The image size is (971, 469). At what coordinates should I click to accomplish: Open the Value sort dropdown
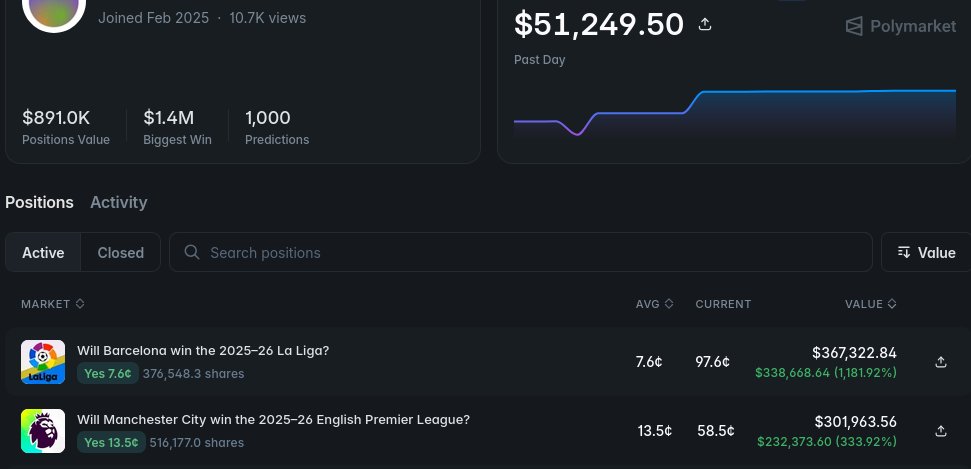926,253
